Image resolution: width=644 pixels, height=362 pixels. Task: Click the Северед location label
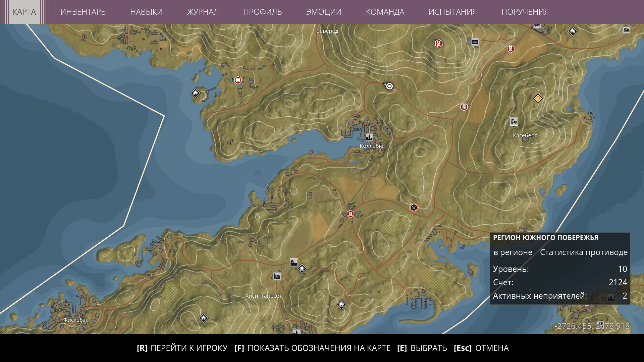(327, 31)
